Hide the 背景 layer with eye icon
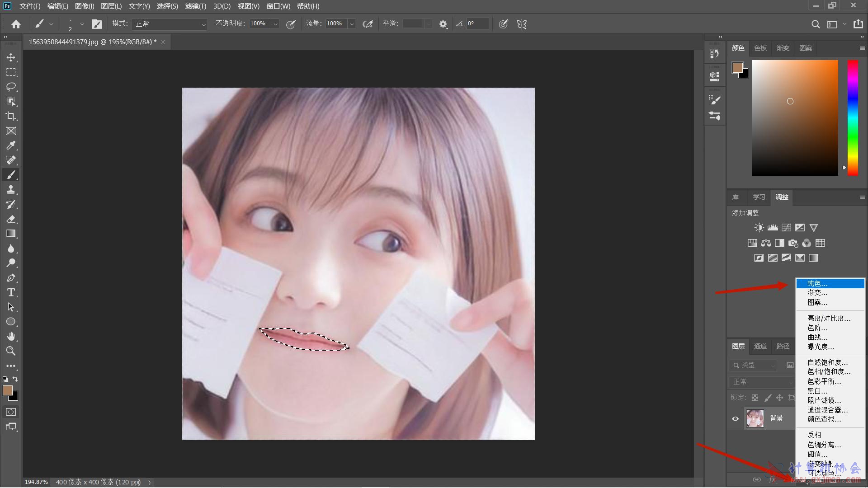This screenshot has width=868, height=488. 735,418
